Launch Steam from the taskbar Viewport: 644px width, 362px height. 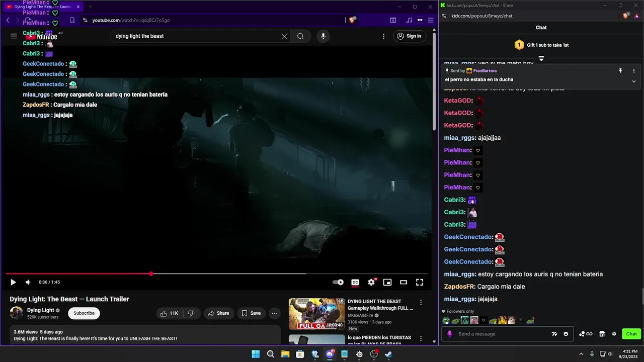(x=388, y=354)
